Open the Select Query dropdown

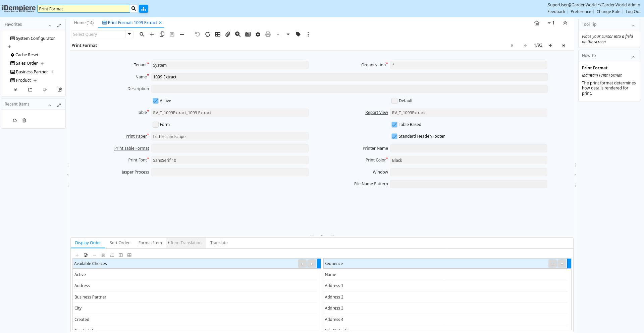click(x=129, y=34)
